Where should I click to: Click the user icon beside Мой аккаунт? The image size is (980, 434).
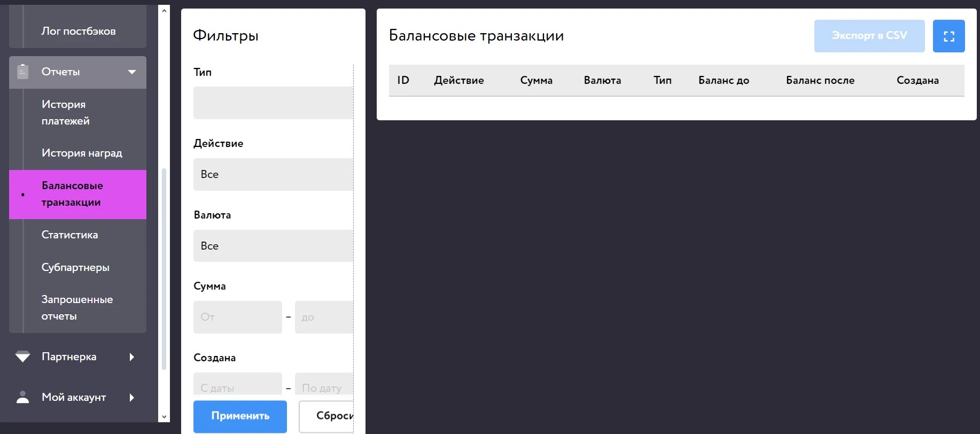22,397
